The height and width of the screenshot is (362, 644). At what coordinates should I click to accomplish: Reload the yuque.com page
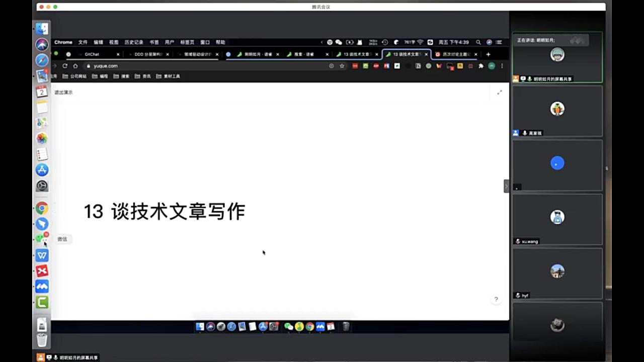click(x=65, y=66)
